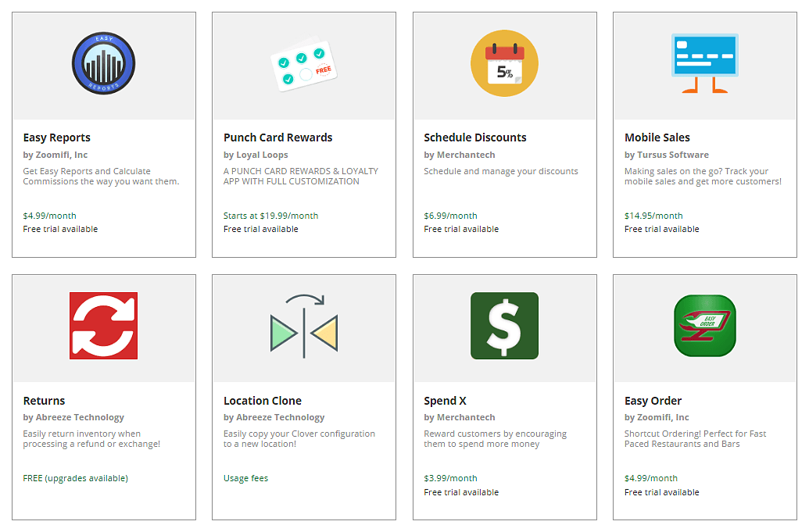Click 'by Merchantech' under Spend X
The width and height of the screenshot is (809, 532).
(x=460, y=418)
